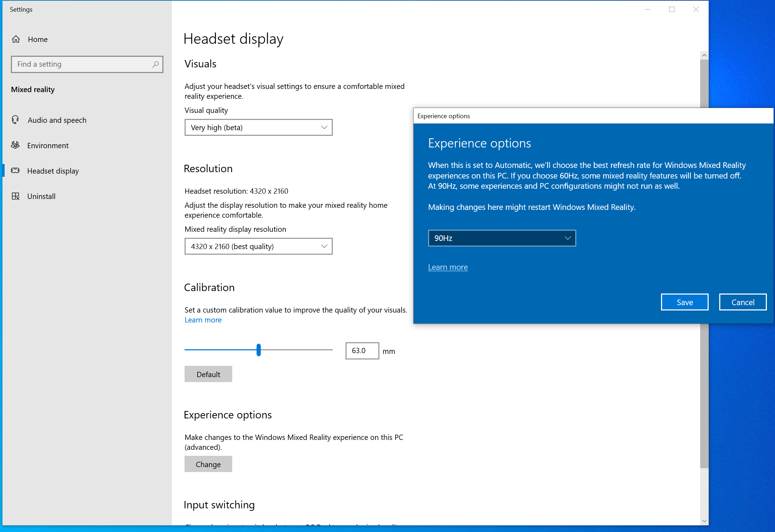The width and height of the screenshot is (775, 532).
Task: Click the search magnifier icon
Action: coord(155,64)
